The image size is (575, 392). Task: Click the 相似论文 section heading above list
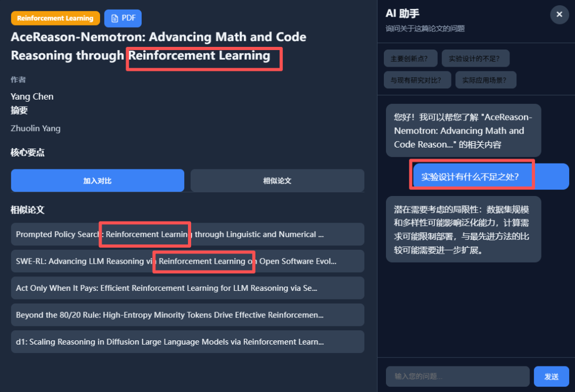click(28, 210)
